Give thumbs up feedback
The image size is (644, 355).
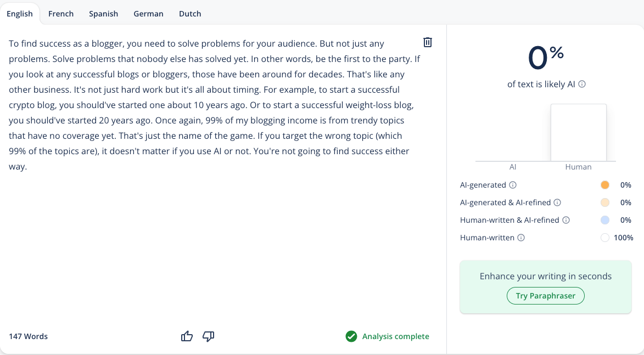(187, 336)
